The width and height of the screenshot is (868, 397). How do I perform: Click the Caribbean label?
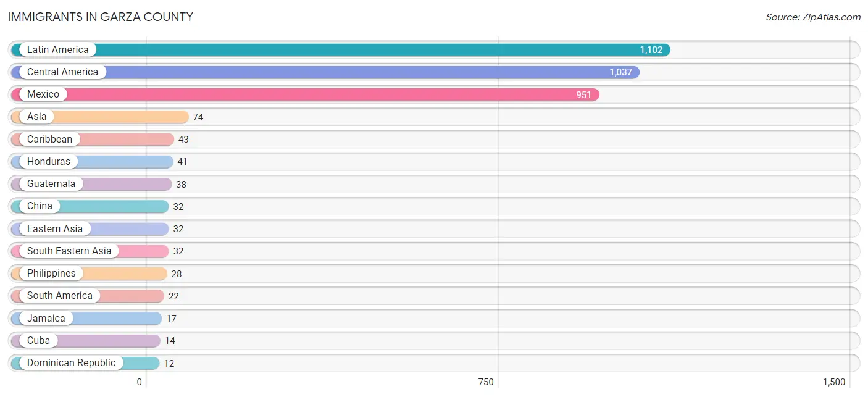pyautogui.click(x=49, y=139)
